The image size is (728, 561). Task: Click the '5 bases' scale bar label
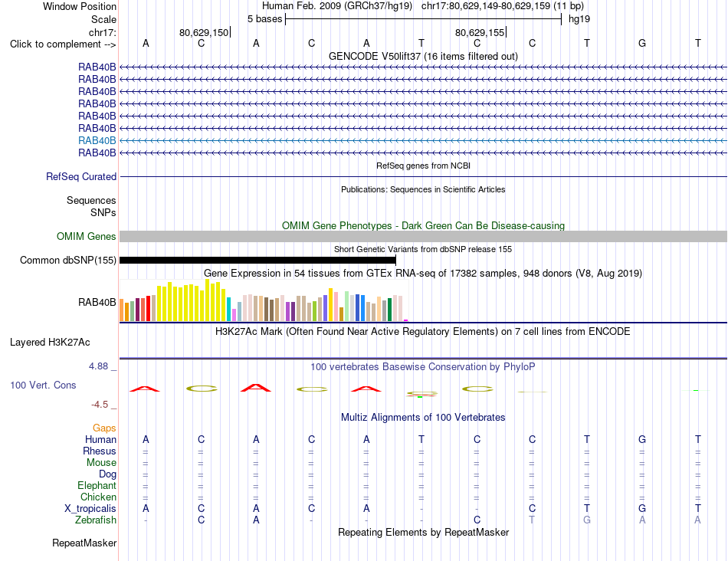264,19
